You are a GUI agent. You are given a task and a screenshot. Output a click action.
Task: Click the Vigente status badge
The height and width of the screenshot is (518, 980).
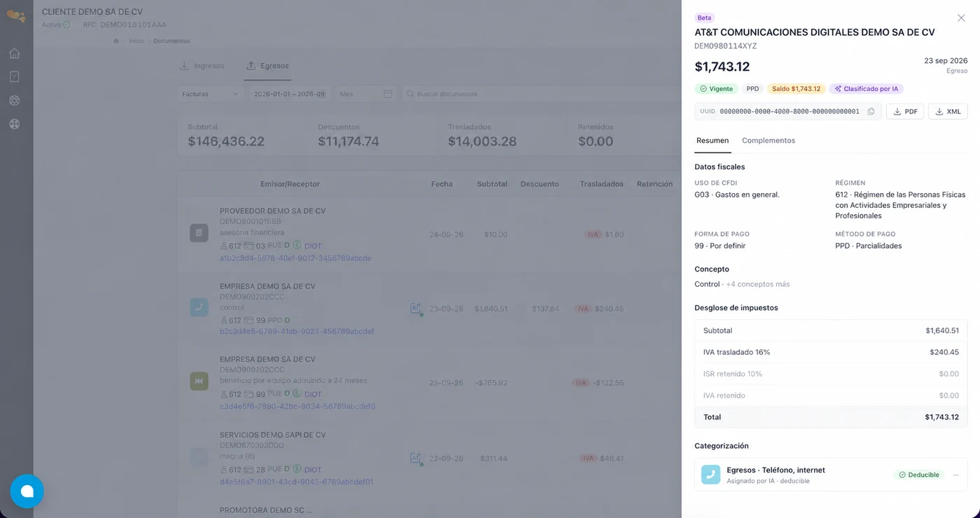716,89
